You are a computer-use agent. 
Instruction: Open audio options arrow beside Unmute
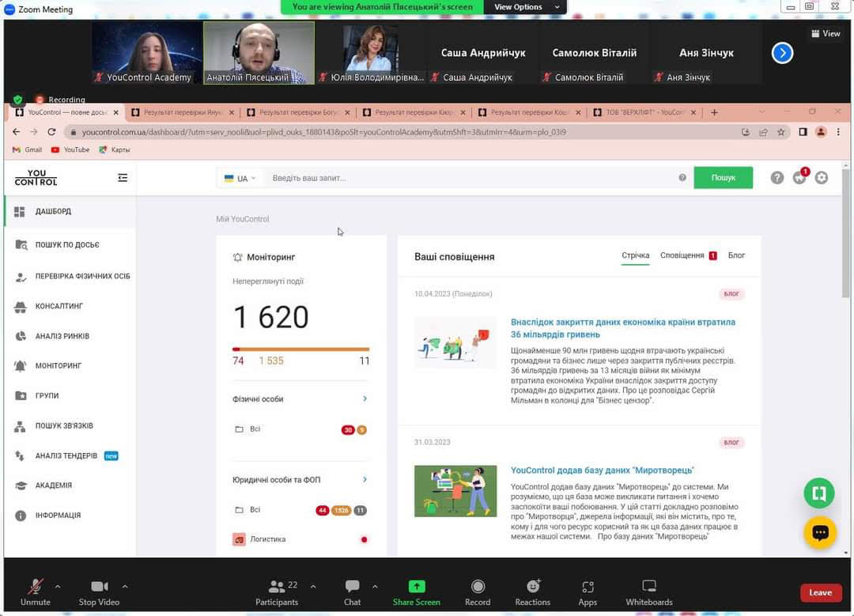pos(58,587)
